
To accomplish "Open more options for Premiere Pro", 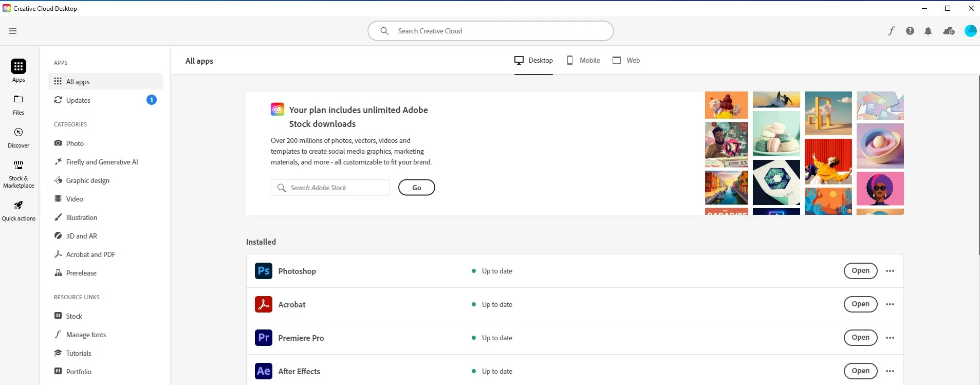I will [890, 338].
